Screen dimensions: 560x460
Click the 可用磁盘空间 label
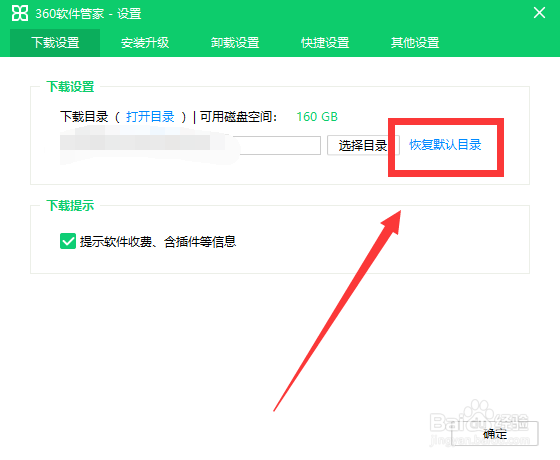239,117
